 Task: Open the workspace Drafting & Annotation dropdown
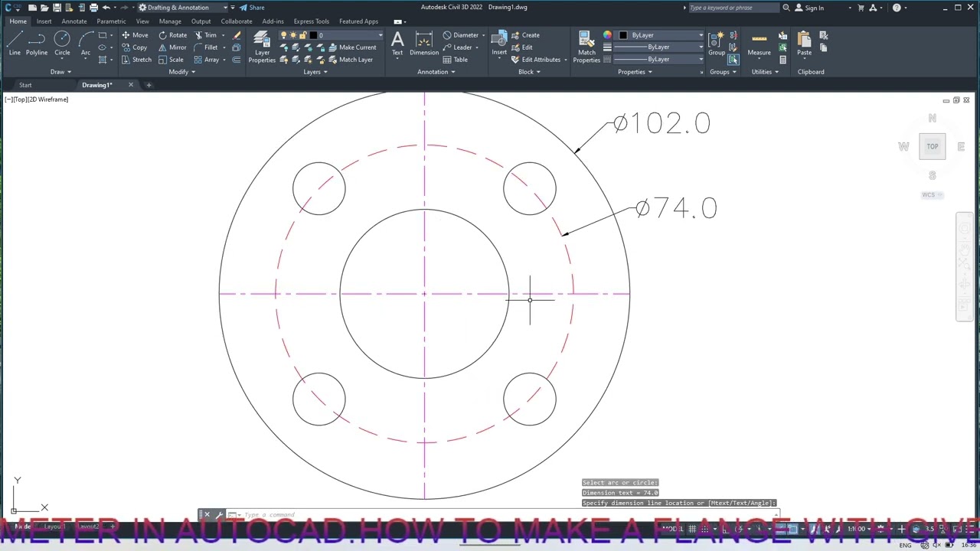click(182, 8)
